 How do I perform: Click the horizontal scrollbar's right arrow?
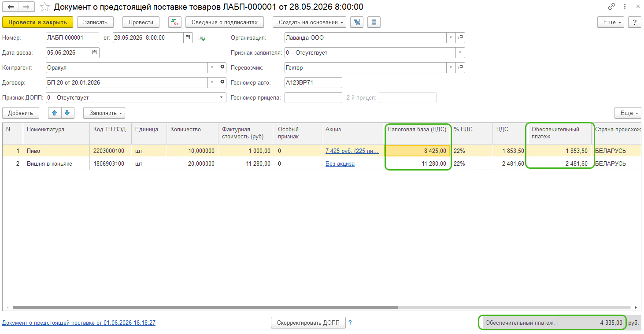pos(636,308)
